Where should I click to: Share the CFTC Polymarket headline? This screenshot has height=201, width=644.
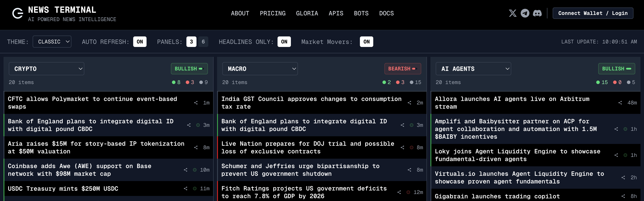(x=196, y=103)
